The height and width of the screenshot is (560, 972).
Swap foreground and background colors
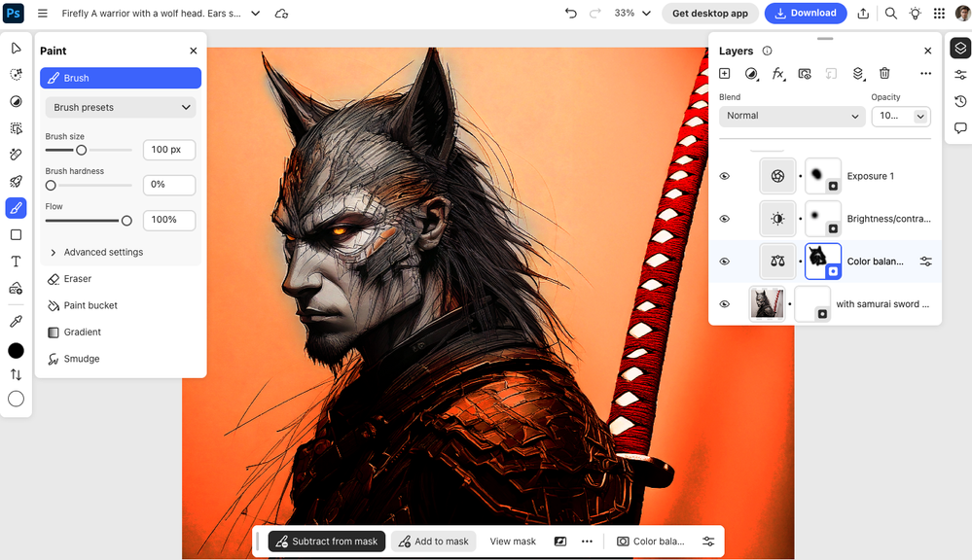17,374
